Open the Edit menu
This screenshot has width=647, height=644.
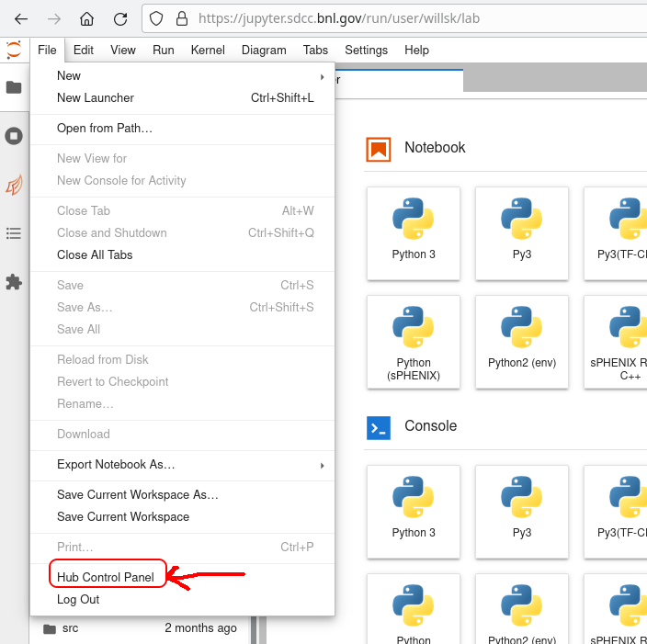point(84,50)
